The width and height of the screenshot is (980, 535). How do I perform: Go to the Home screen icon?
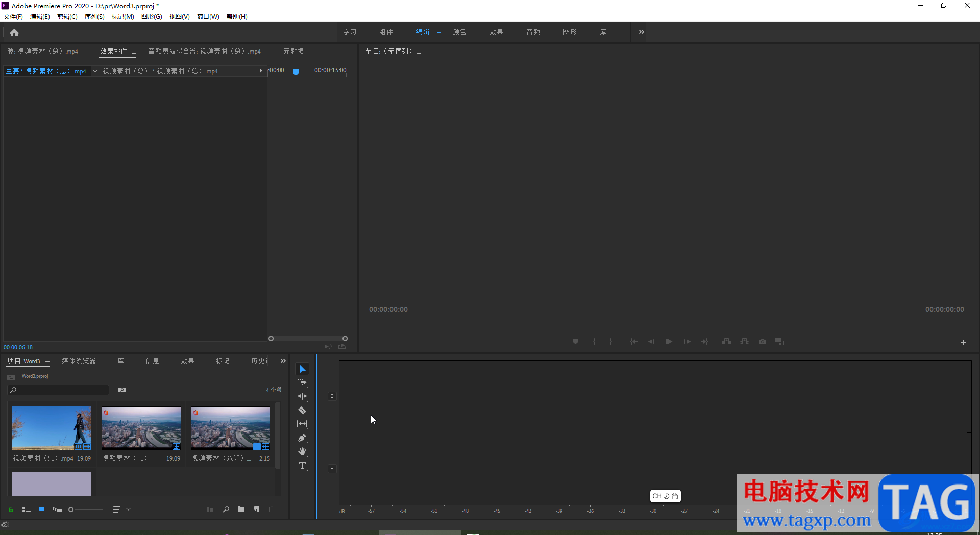coord(14,33)
